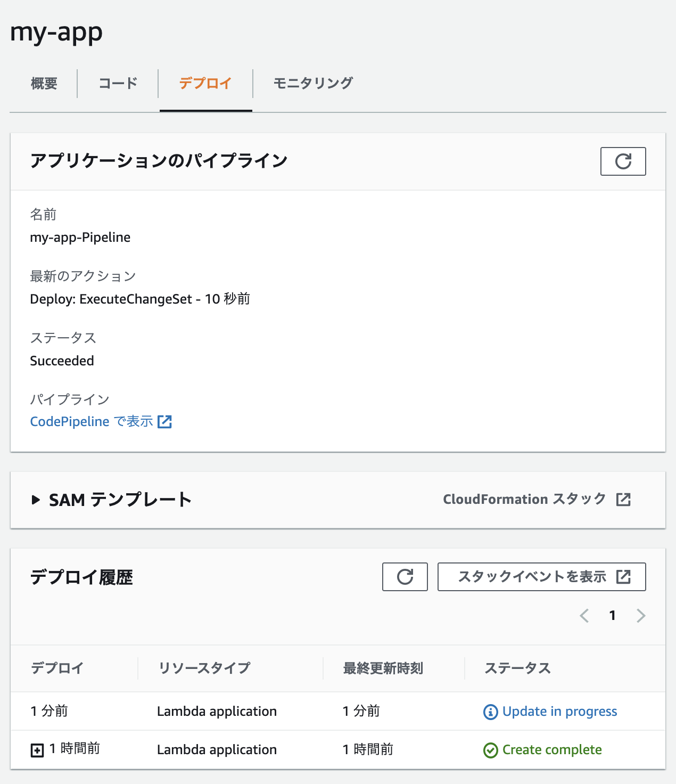The height and width of the screenshot is (784, 676).
Task: Click the external link icon next to CloudFormation スタック
Action: (x=624, y=500)
